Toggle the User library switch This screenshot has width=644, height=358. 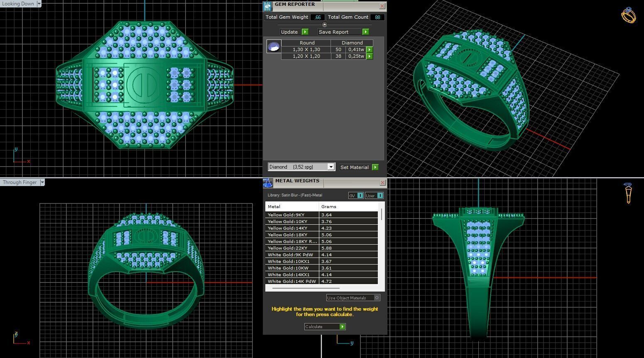click(x=374, y=196)
